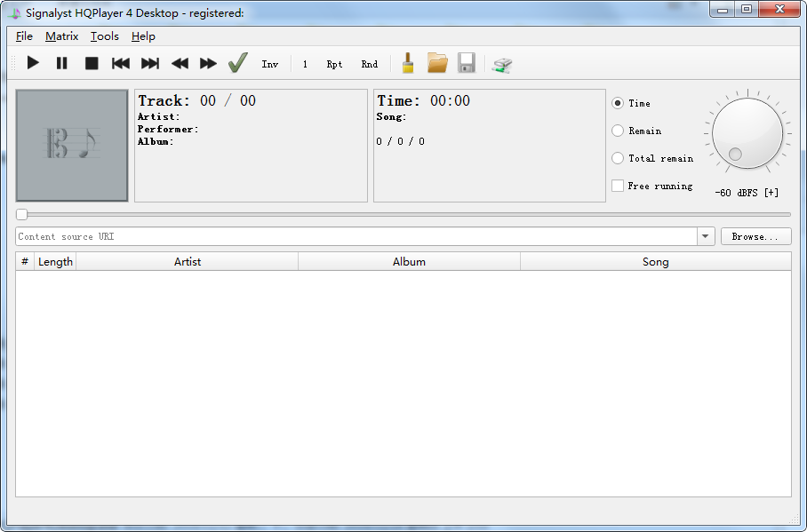
Task: Select the Remain radio button
Action: tap(618, 131)
